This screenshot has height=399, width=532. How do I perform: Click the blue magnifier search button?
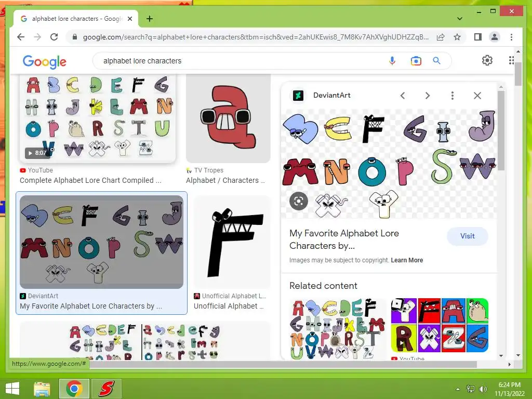point(436,61)
